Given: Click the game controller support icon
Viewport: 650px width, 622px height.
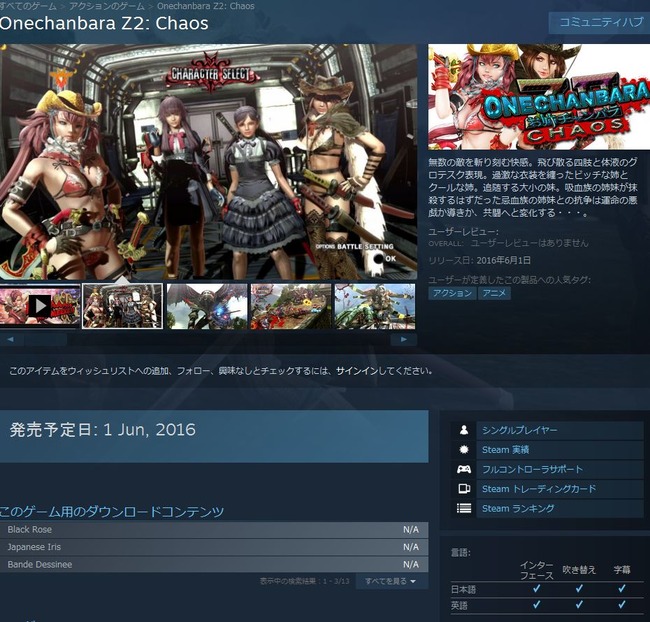Looking at the screenshot, I should point(463,469).
